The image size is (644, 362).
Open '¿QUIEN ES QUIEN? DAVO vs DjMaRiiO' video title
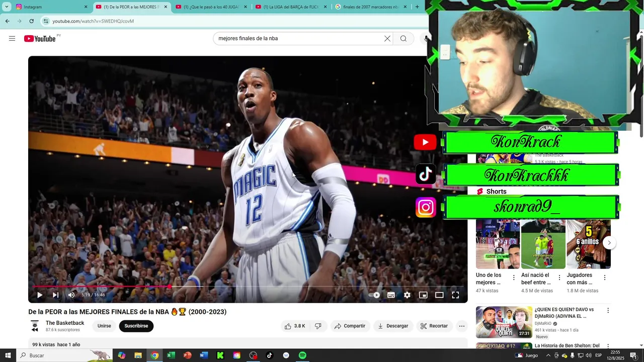(564, 313)
